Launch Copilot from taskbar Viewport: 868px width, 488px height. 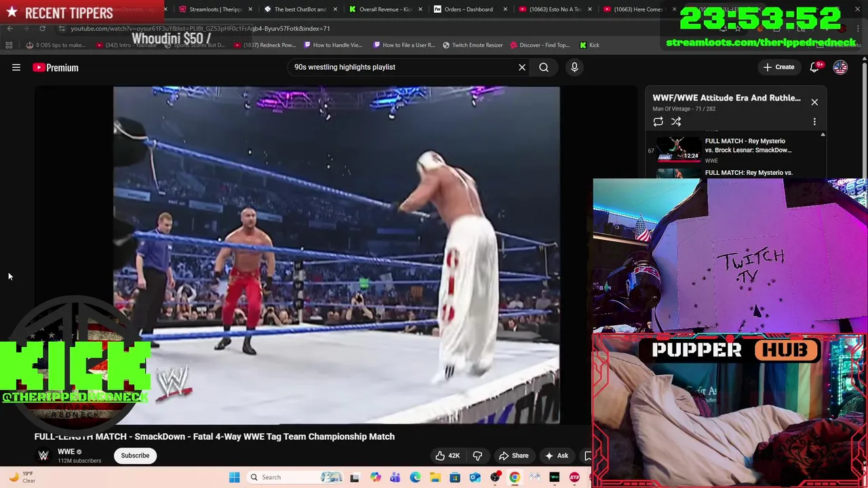pyautogui.click(x=375, y=477)
